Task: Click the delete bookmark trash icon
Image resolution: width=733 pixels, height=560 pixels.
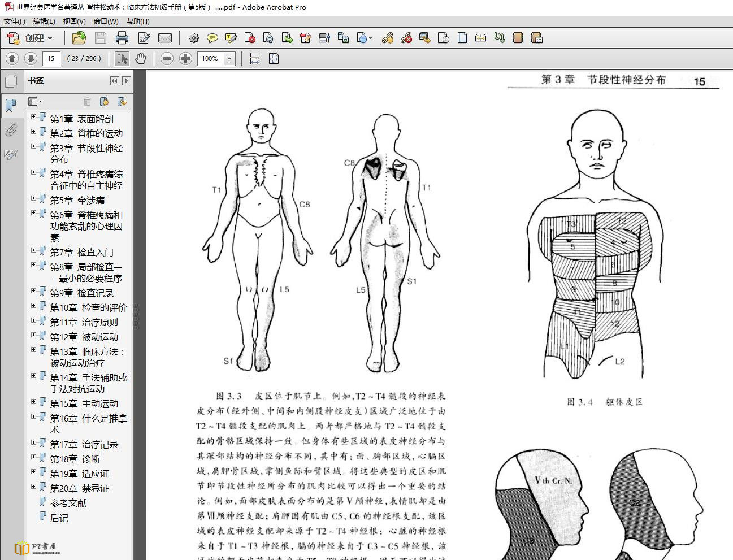Action: point(87,102)
